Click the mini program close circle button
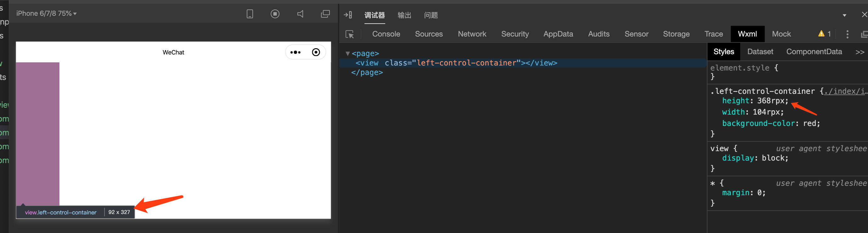The width and height of the screenshot is (868, 233). pyautogui.click(x=316, y=52)
